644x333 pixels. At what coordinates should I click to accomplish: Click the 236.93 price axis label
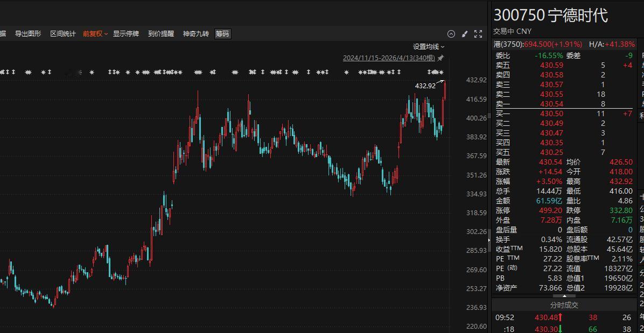click(x=477, y=308)
